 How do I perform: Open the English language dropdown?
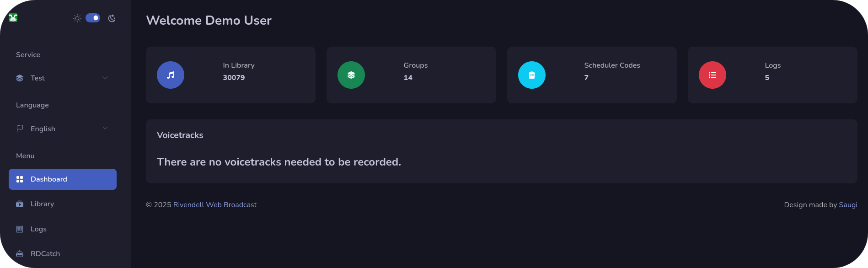point(63,129)
